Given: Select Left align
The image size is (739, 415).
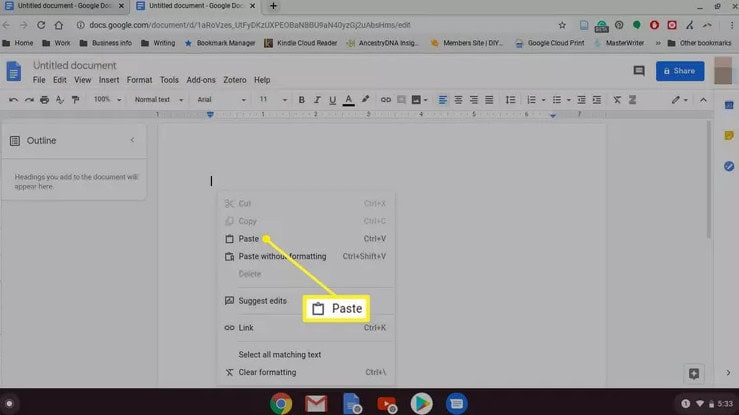Looking at the screenshot, I should click(x=443, y=100).
